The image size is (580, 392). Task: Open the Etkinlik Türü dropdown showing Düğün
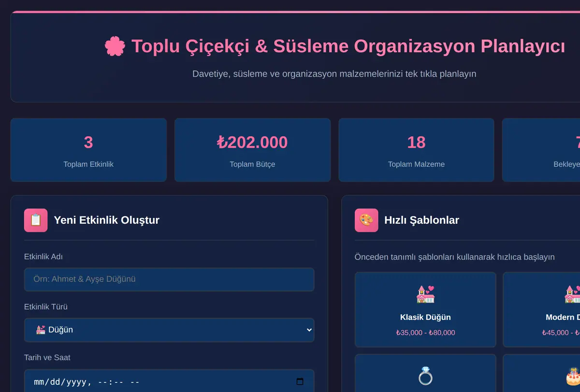[x=169, y=330]
